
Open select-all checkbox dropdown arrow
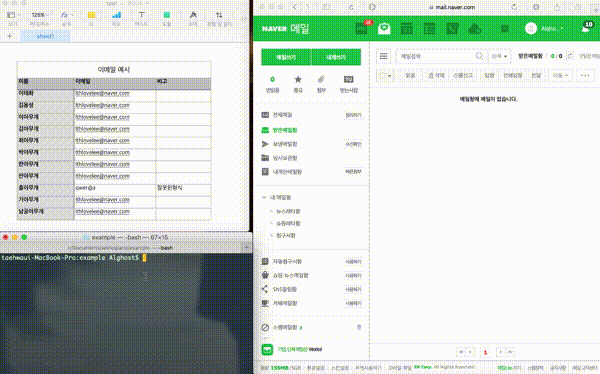tap(390, 76)
